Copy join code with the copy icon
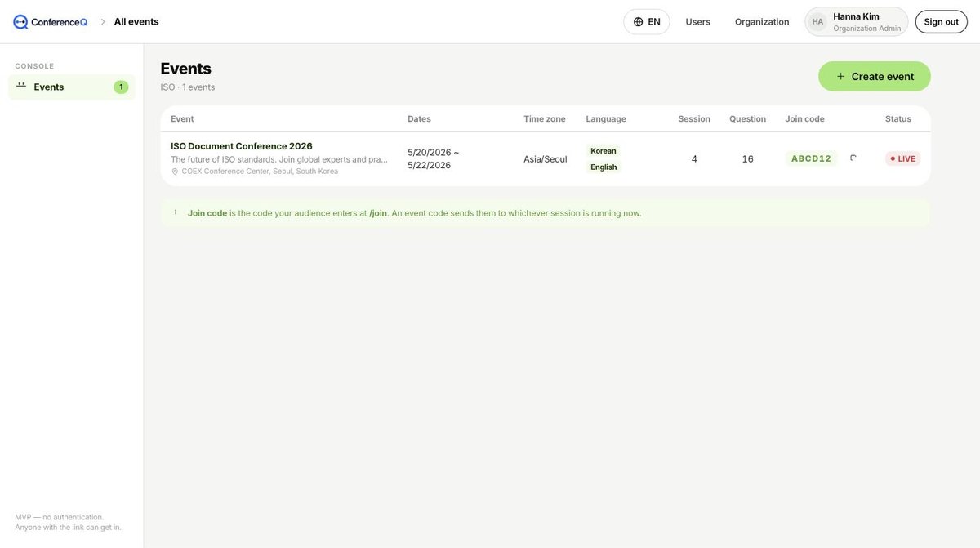Image resolution: width=980 pixels, height=548 pixels. click(853, 158)
